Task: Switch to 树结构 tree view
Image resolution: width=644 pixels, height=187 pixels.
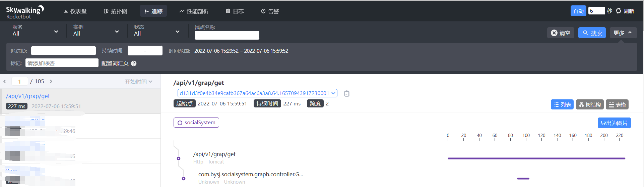Action: pos(590,104)
